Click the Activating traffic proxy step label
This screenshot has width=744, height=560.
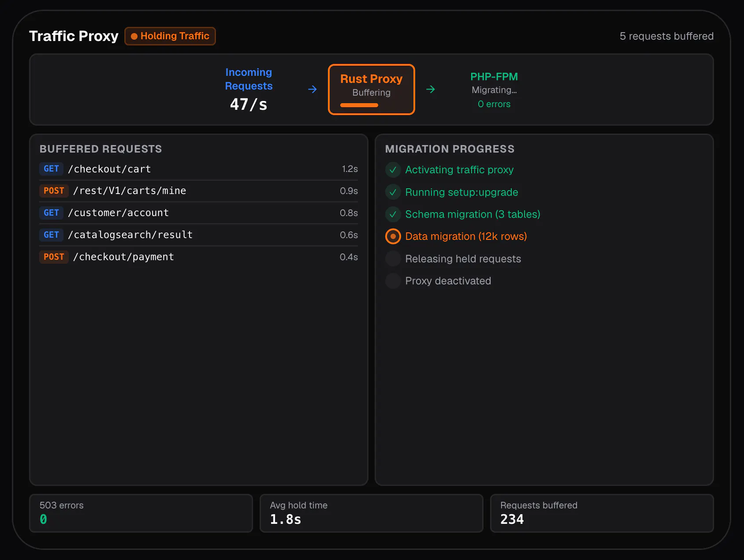click(x=459, y=170)
